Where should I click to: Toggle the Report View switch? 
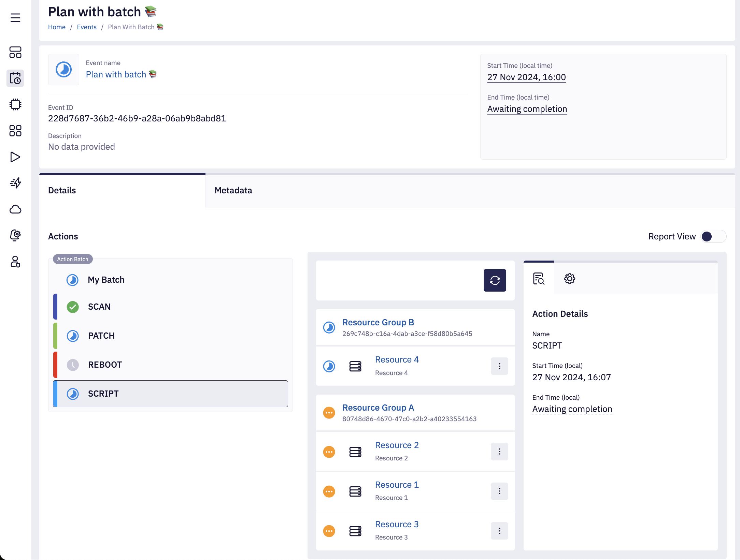coord(713,236)
